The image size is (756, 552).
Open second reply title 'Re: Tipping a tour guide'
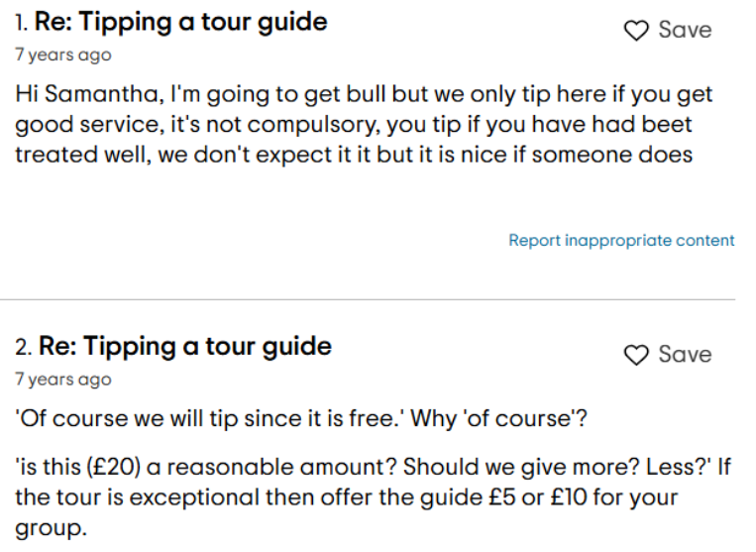click(184, 346)
